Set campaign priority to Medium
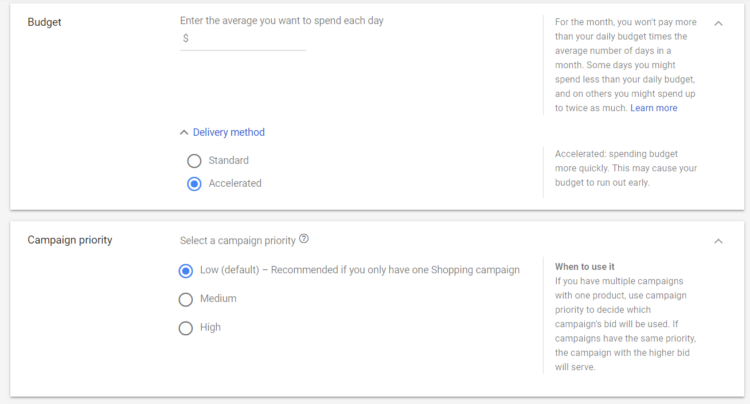This screenshot has width=750, height=404. [x=185, y=299]
